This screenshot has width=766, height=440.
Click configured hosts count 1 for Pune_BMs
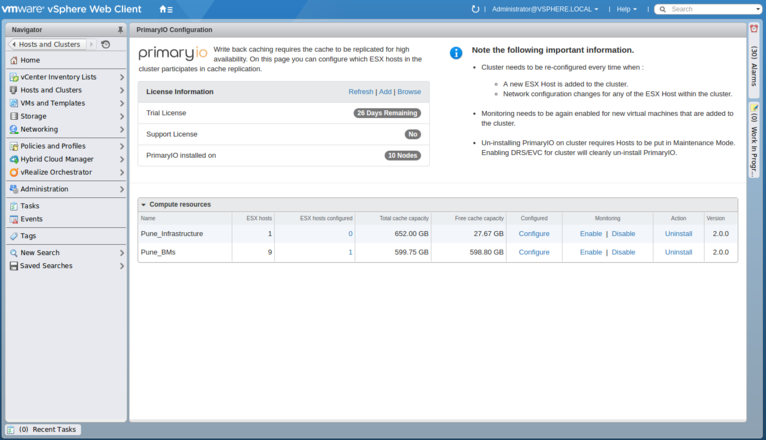(350, 252)
